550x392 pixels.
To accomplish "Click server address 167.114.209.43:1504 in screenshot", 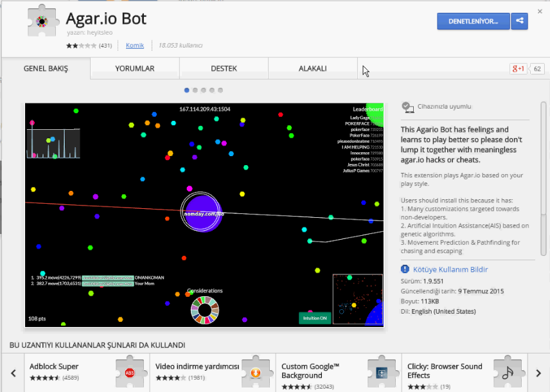I will (205, 109).
